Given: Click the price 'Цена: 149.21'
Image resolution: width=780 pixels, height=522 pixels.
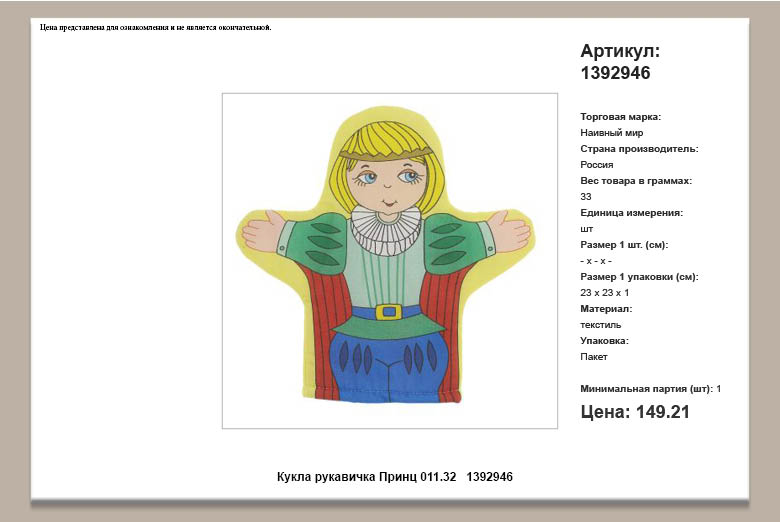Looking at the screenshot, I should [635, 412].
